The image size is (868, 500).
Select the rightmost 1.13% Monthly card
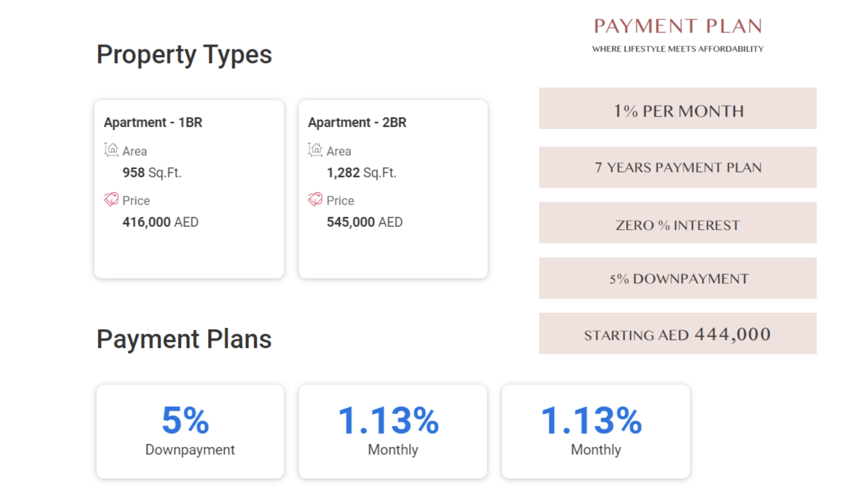point(596,432)
